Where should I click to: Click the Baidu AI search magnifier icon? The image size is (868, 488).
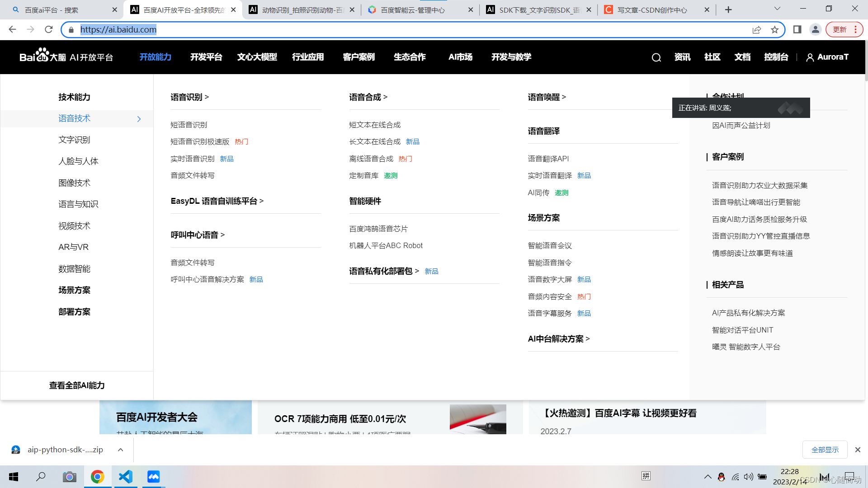pyautogui.click(x=656, y=57)
